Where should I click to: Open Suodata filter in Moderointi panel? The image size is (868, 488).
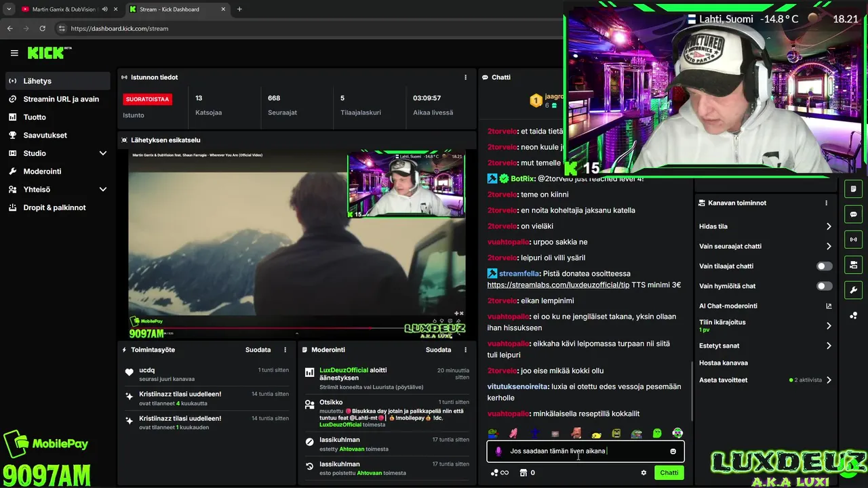[x=438, y=350]
